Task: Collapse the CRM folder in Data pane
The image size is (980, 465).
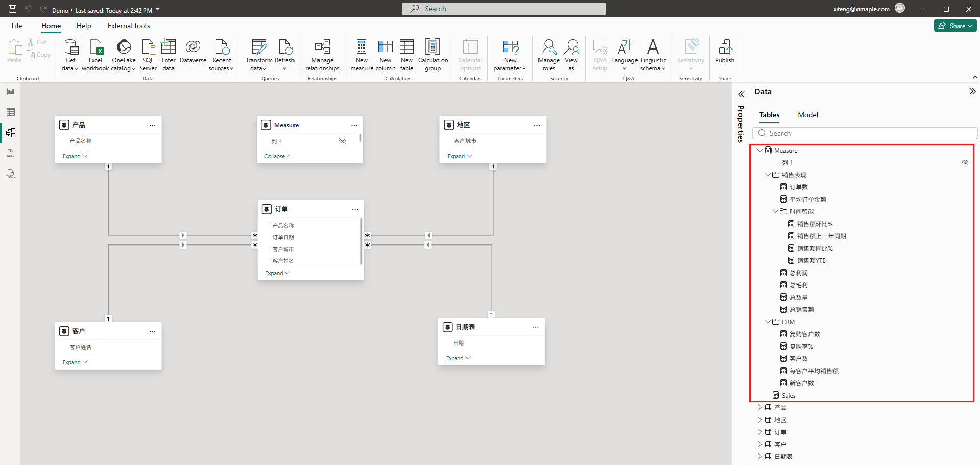Action: coord(768,322)
